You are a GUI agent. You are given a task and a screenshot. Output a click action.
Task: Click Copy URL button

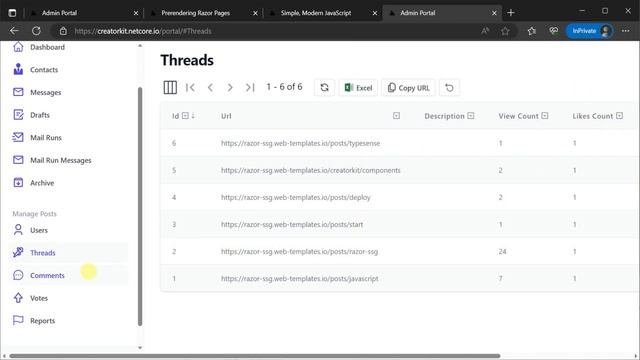click(408, 88)
